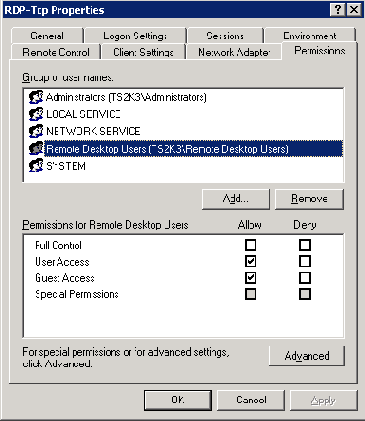365x421 pixels.
Task: Select the NETWORK SERVICE entry
Action: pyautogui.click(x=93, y=131)
